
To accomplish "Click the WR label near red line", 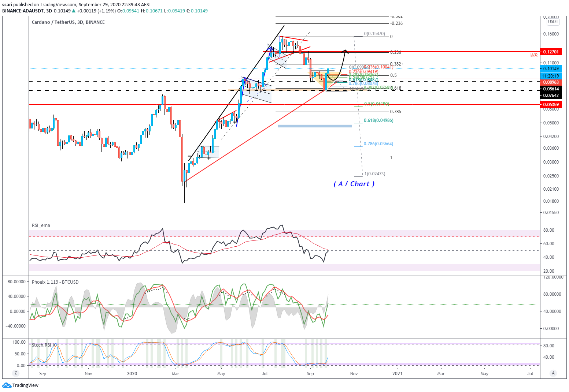I will click(534, 55).
